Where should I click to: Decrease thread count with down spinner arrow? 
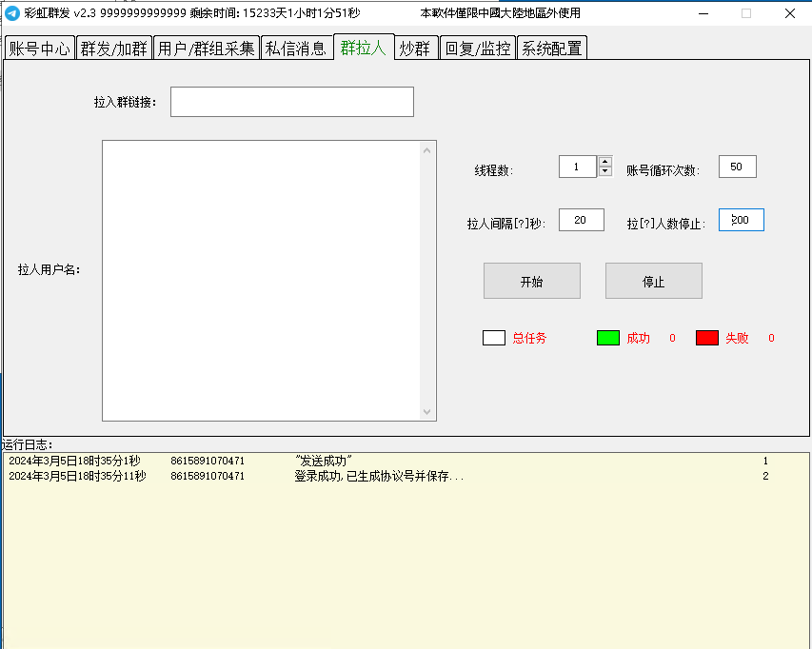pos(604,172)
